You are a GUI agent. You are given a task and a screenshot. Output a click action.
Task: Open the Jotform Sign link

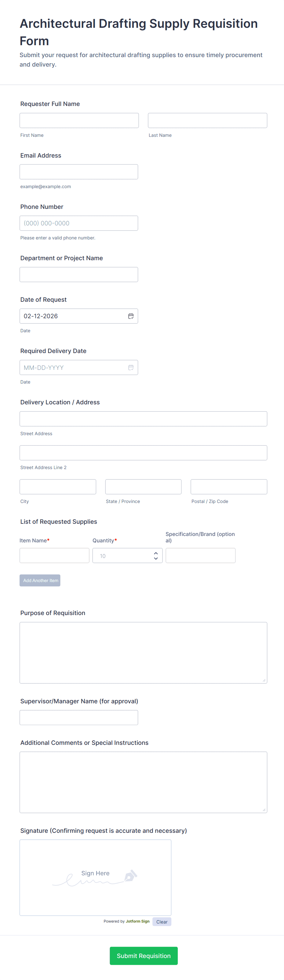(138, 921)
